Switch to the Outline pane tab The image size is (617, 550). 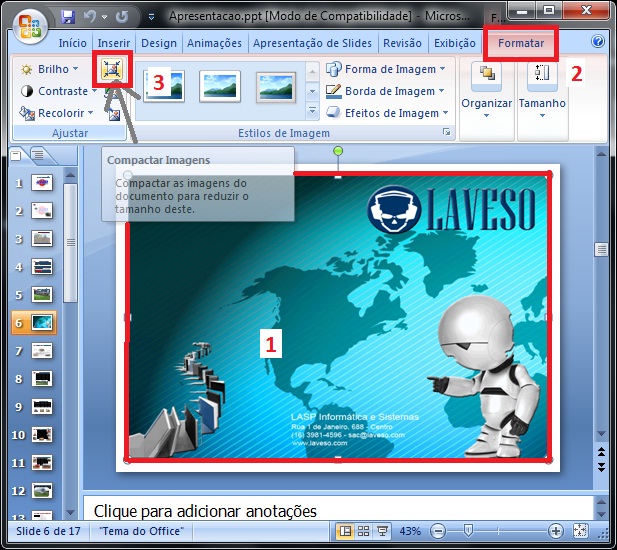click(x=38, y=155)
